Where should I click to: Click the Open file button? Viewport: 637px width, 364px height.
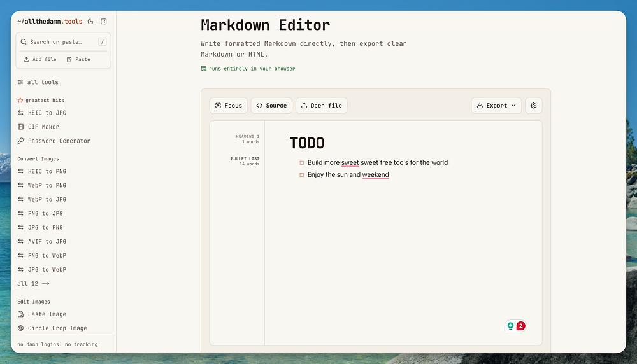point(321,106)
